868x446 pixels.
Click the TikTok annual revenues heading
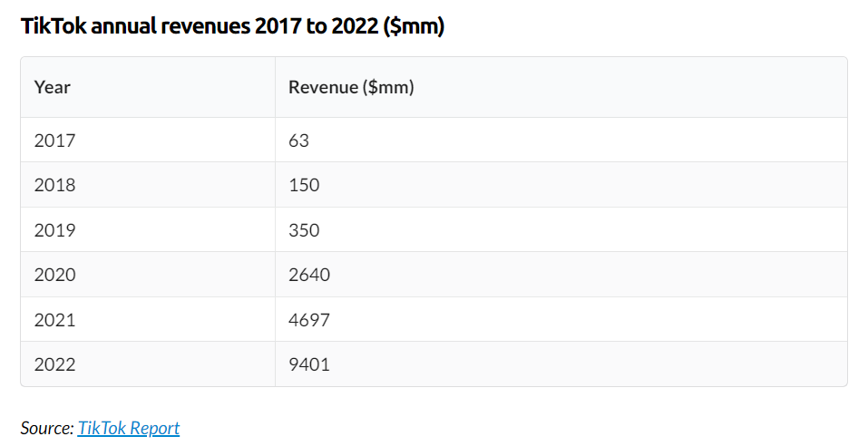232,25
